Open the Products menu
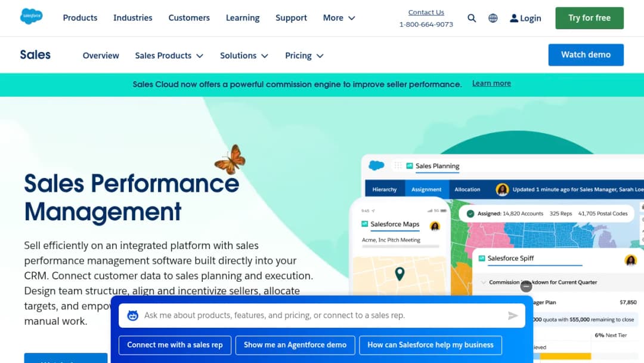The image size is (644, 363). pyautogui.click(x=80, y=18)
